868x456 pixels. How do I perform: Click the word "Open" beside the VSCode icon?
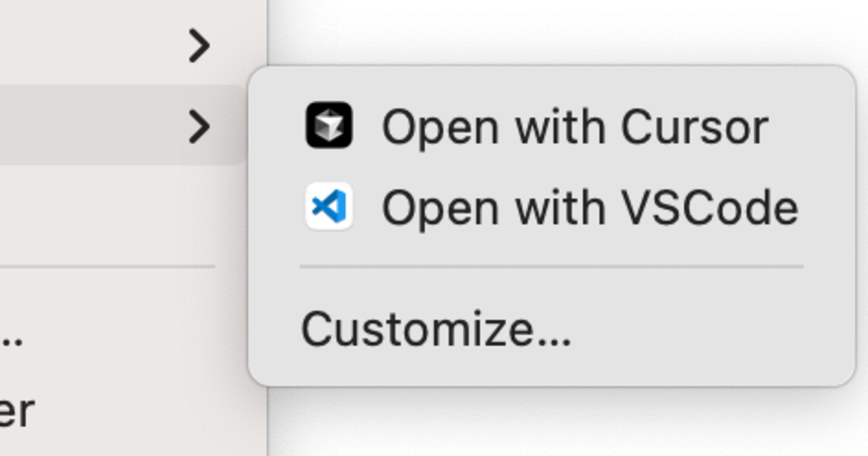440,208
